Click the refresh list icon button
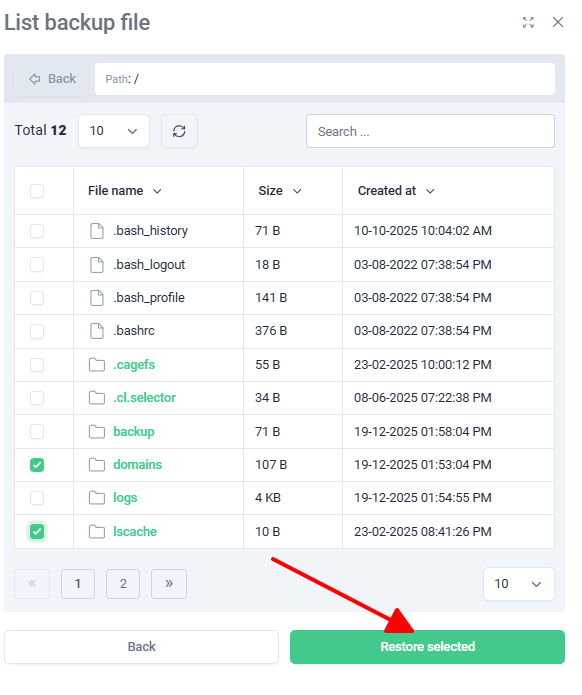The image size is (582, 695). click(x=179, y=131)
